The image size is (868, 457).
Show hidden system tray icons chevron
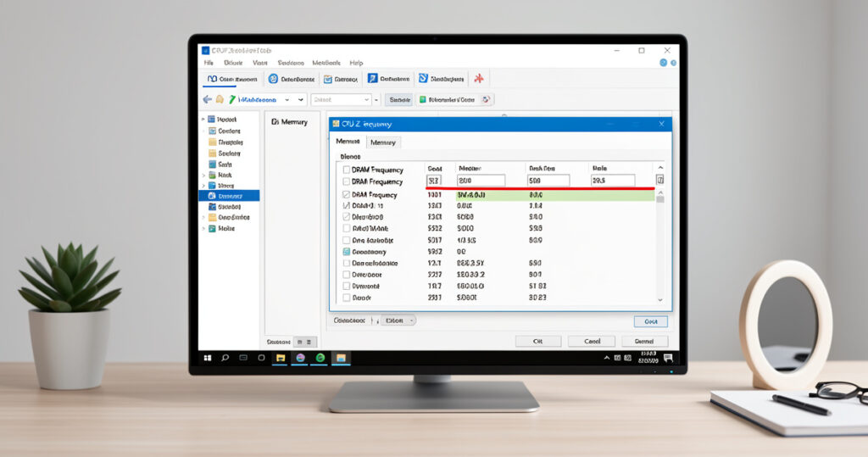[x=607, y=358]
